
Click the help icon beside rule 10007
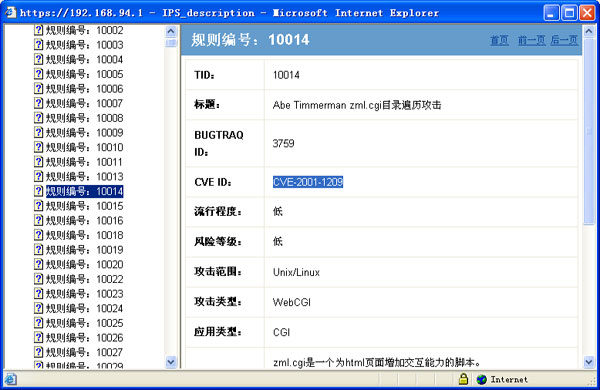pyautogui.click(x=38, y=103)
